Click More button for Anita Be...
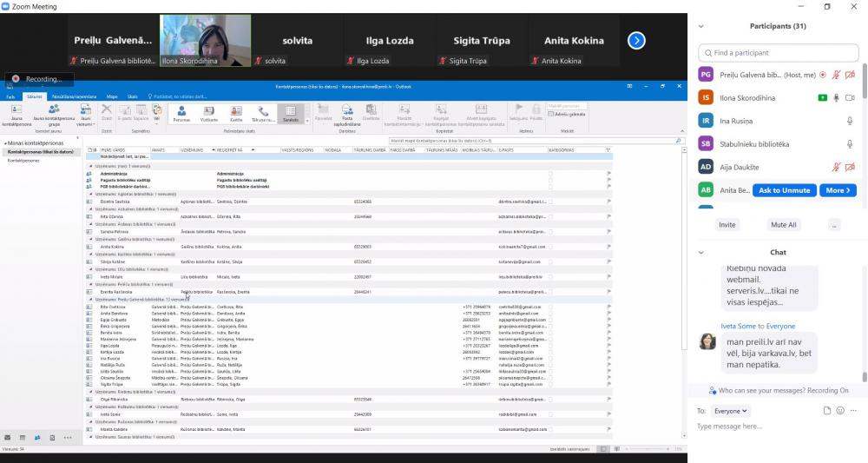This screenshot has height=463, width=868. (838, 190)
